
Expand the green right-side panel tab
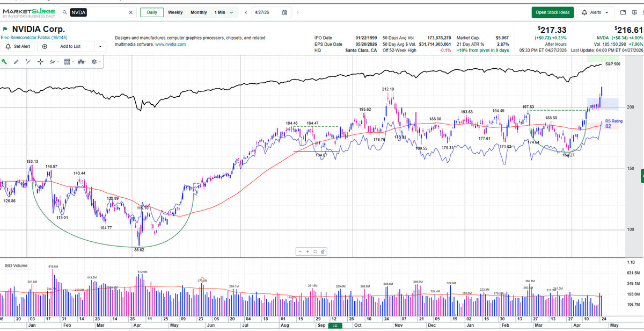click(642, 177)
